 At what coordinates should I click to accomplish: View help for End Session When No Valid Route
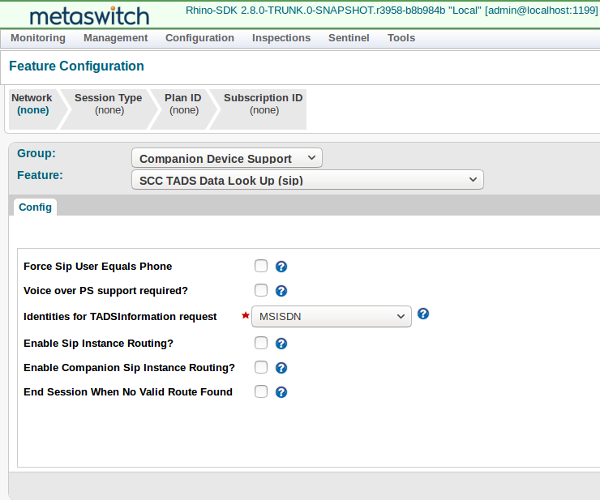[281, 392]
